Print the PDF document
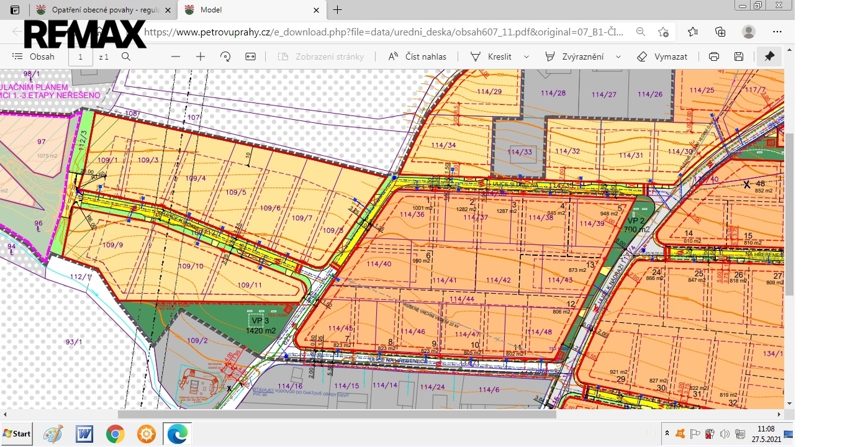Viewport: 868px width, 447px height. [x=714, y=56]
